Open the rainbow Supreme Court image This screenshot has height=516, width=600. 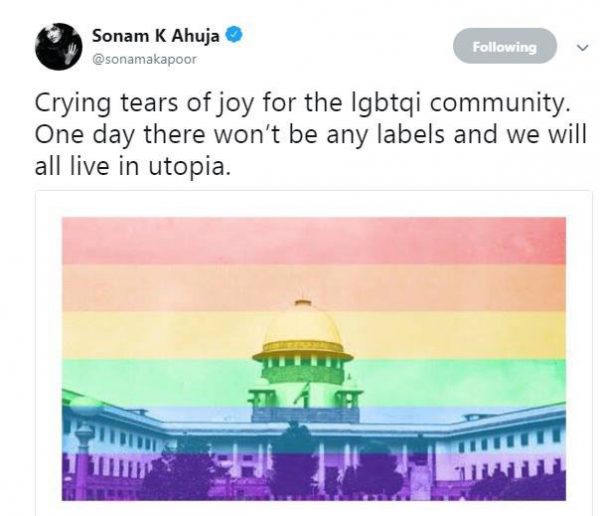(314, 359)
